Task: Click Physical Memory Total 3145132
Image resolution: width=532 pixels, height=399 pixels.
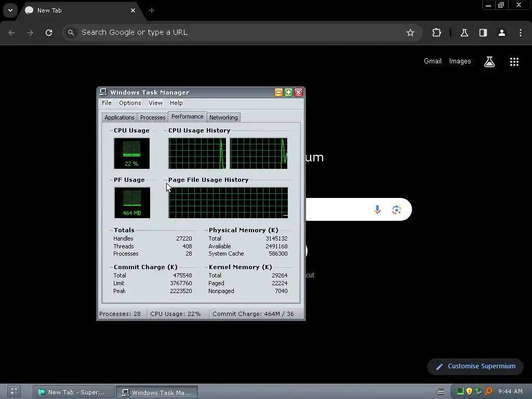Action: pos(276,238)
